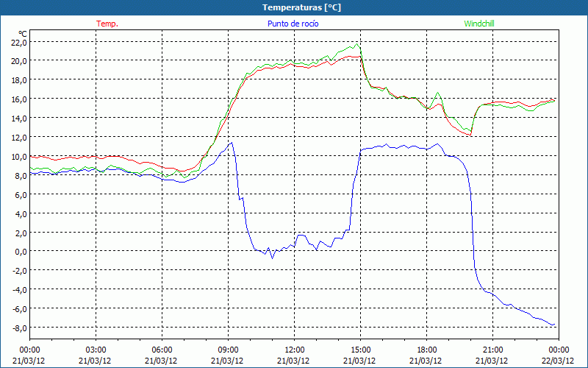Click the -2,0 y-axis value

pyautogui.click(x=20, y=271)
